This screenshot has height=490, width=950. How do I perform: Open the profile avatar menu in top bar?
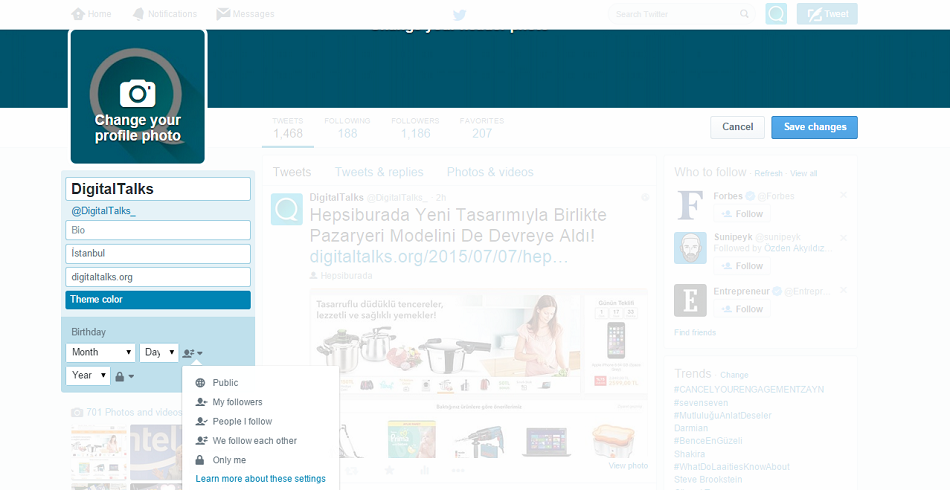[x=776, y=14]
